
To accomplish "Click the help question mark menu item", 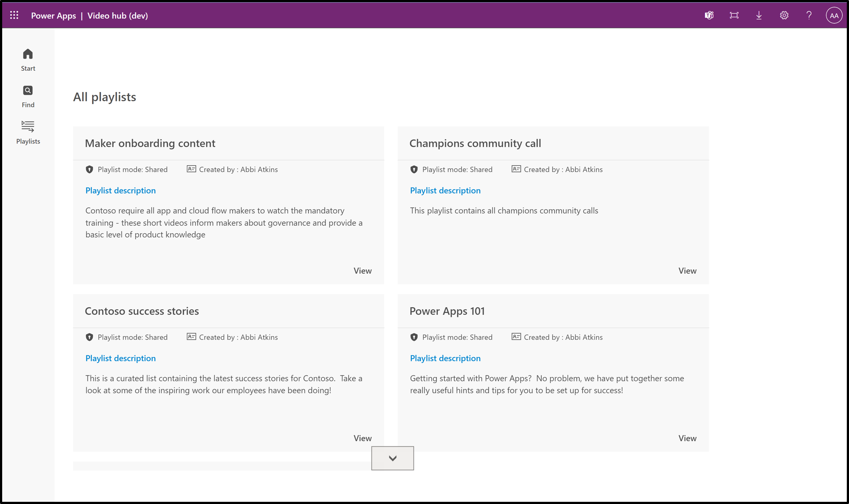I will tap(809, 15).
